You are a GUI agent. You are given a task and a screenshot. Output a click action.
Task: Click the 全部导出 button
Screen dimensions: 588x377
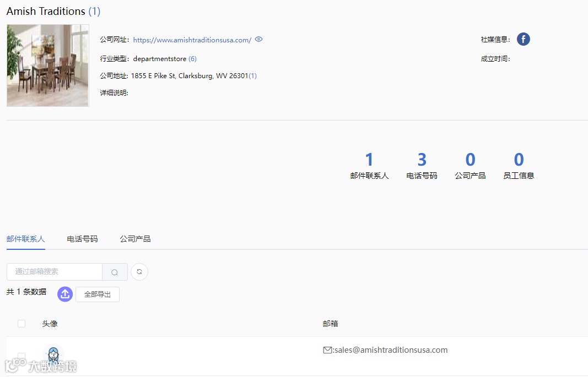pyautogui.click(x=98, y=294)
